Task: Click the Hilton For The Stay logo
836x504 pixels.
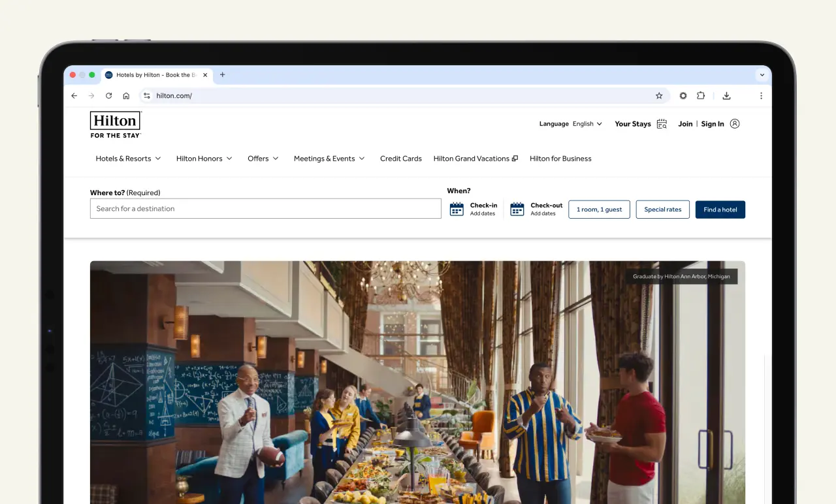Action: point(115,125)
